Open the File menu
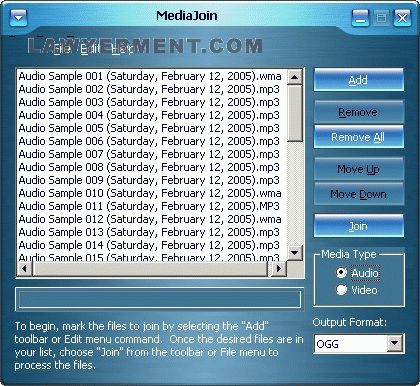This screenshot has width=420, height=386. click(x=62, y=49)
